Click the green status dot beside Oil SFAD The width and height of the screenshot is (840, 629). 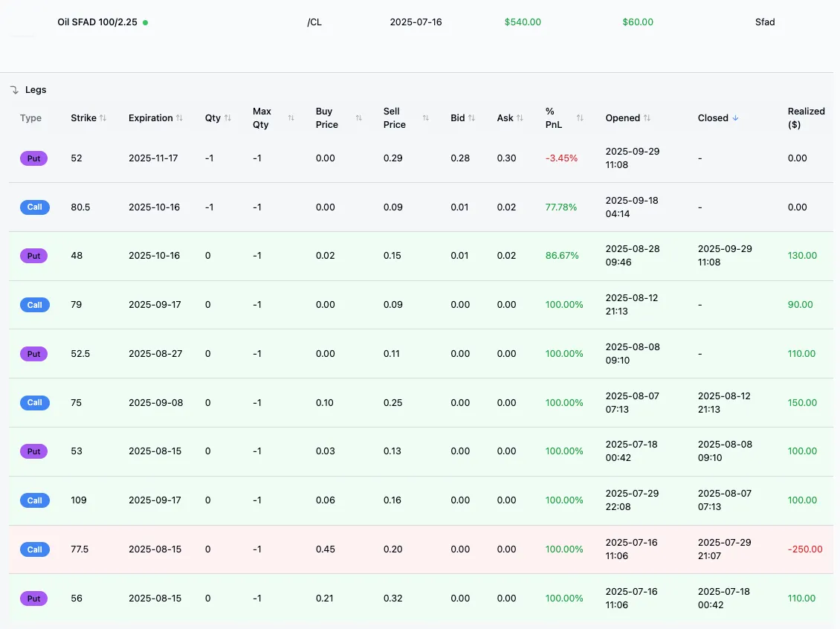[145, 22]
